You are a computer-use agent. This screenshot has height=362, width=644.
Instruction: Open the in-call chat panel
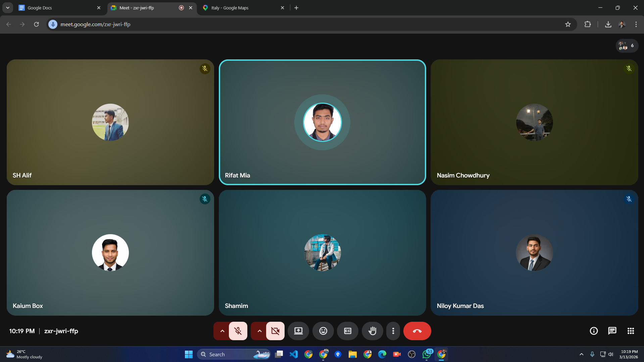(x=612, y=331)
